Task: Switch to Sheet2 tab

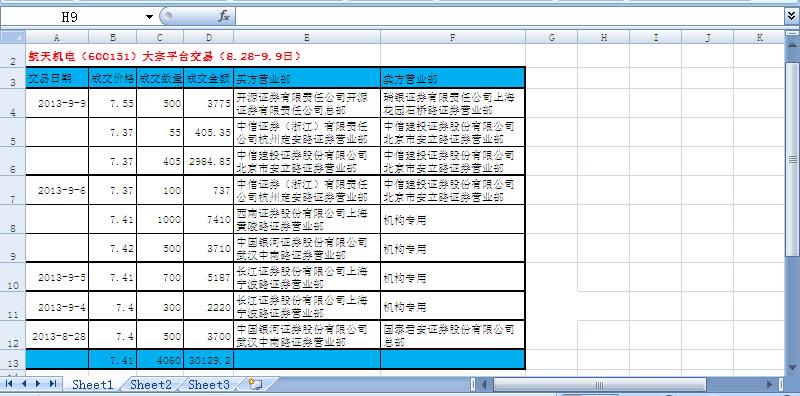Action: (x=151, y=384)
